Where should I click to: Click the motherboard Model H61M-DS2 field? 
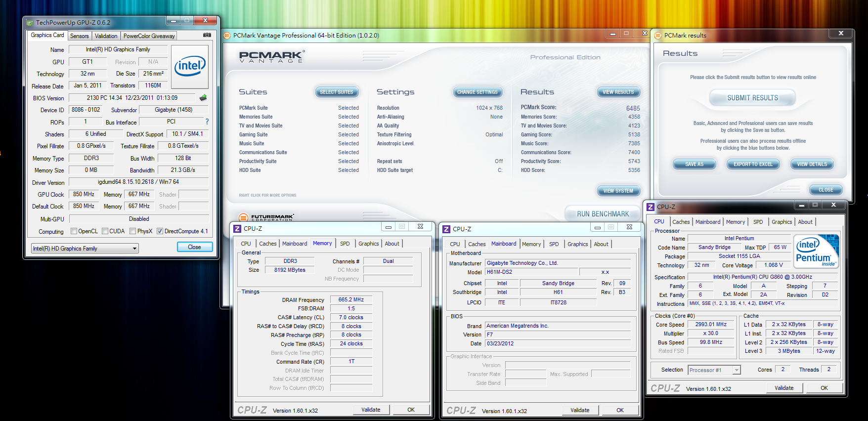click(531, 272)
